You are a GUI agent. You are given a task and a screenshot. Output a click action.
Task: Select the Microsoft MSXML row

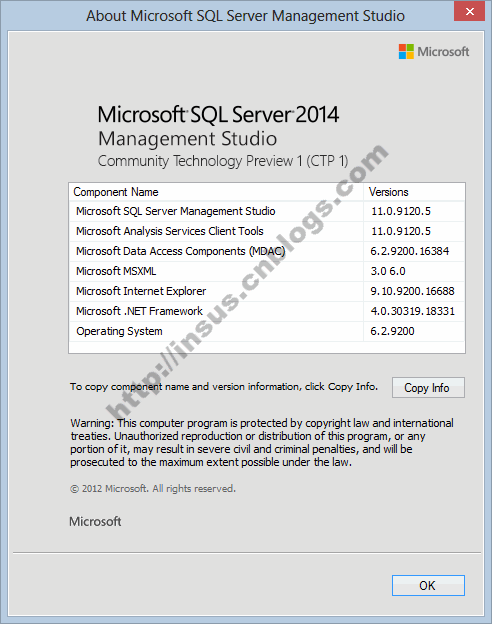point(267,271)
